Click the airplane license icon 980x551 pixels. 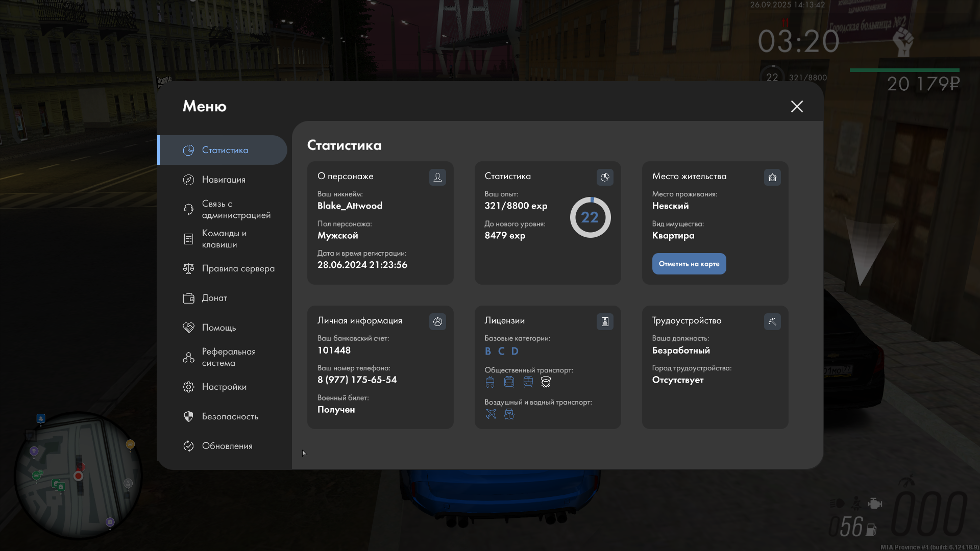[x=491, y=414]
